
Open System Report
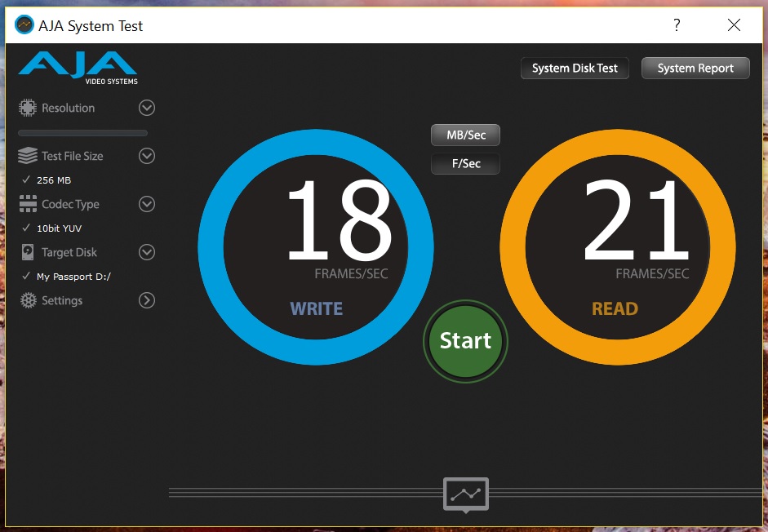(695, 68)
